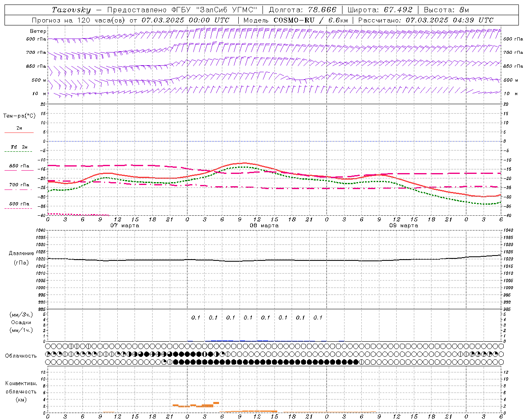Click the Td 2м dew point legend entry
Image resolution: width=525 pixels, height=420 pixels.
(19, 147)
